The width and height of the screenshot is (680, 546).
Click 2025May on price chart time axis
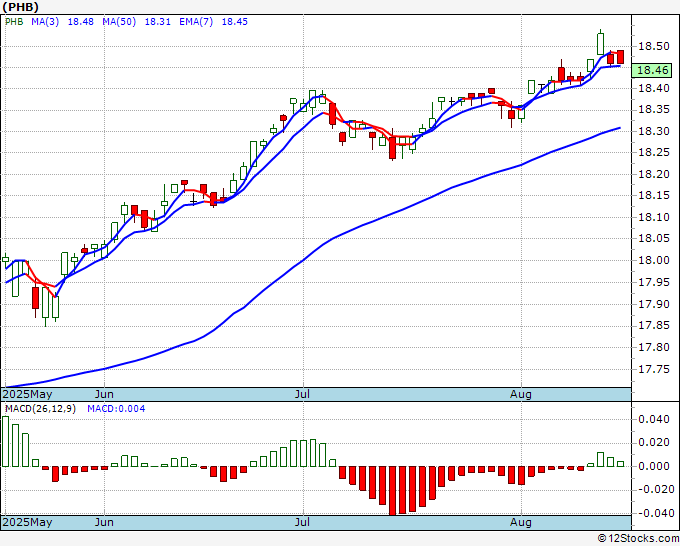point(28,395)
